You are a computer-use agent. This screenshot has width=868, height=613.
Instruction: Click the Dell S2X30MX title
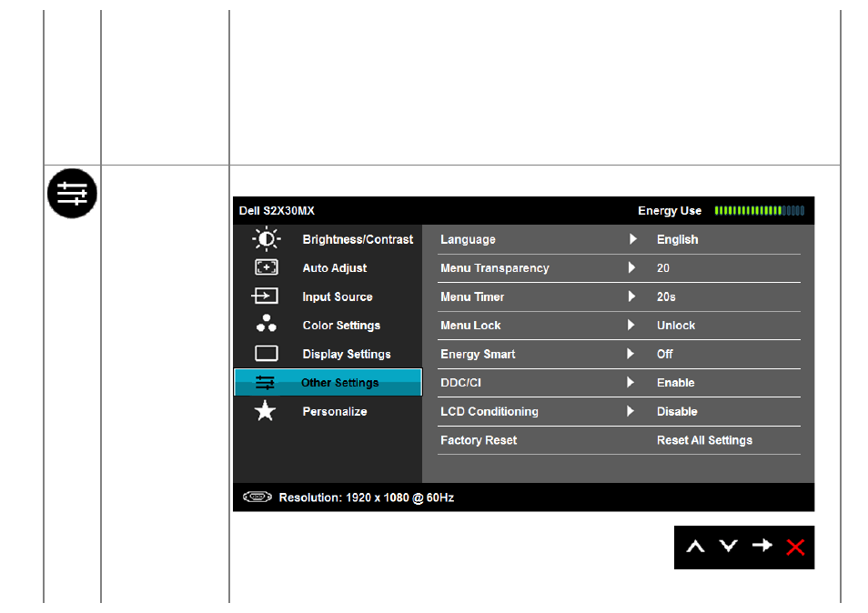coord(277,211)
